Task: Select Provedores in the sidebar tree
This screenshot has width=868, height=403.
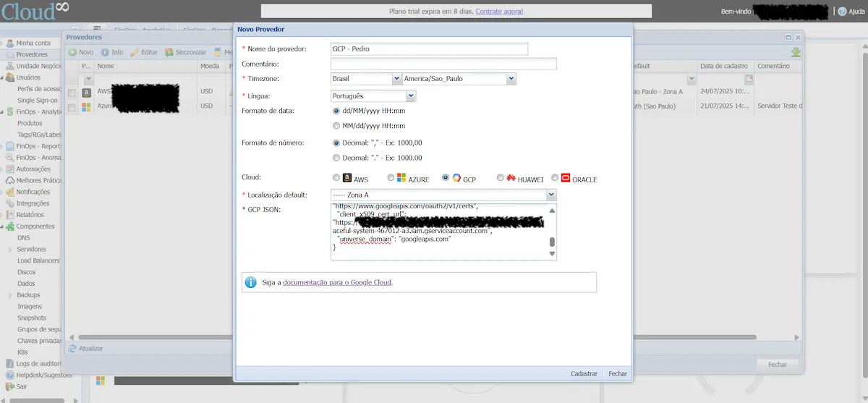Action: point(32,54)
